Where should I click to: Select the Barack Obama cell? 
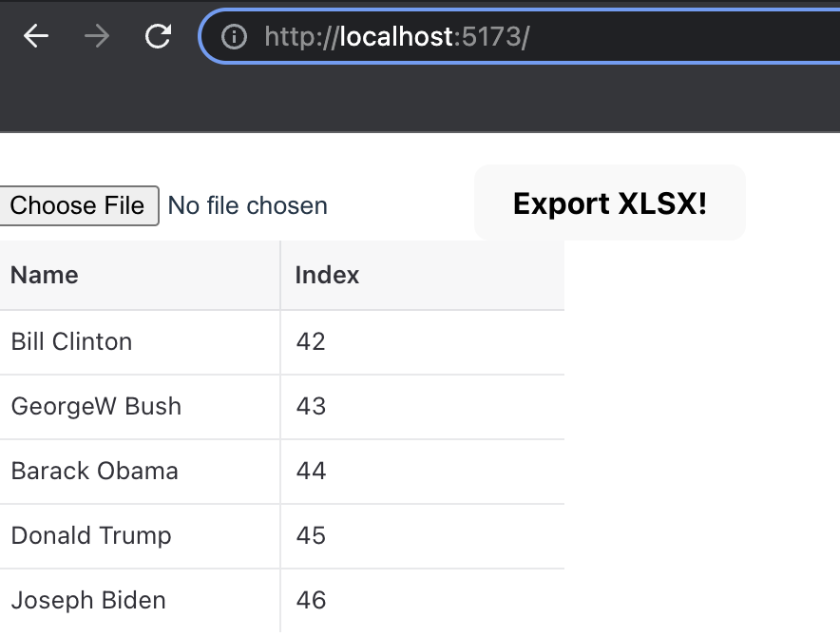point(94,471)
